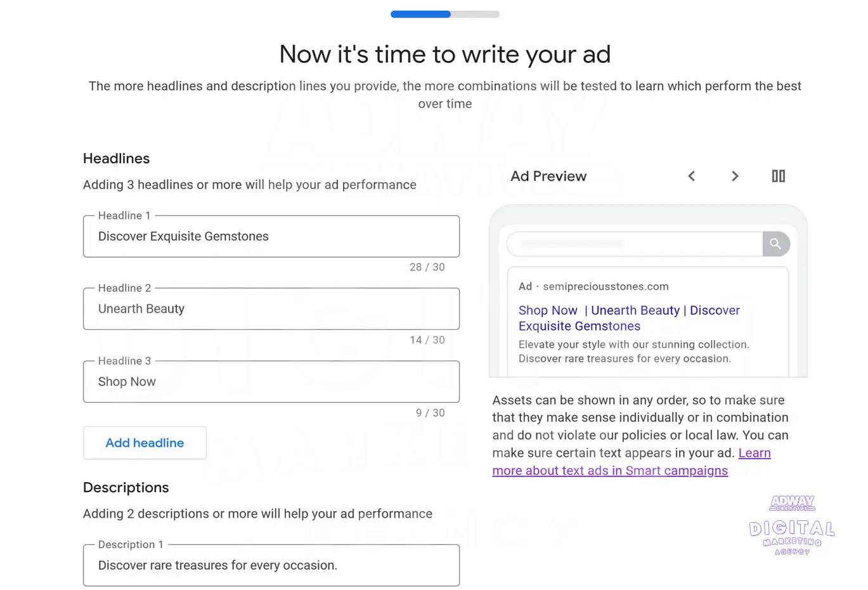868x590 pixels.
Task: Select the Ad Preview heading
Action: 548,176
